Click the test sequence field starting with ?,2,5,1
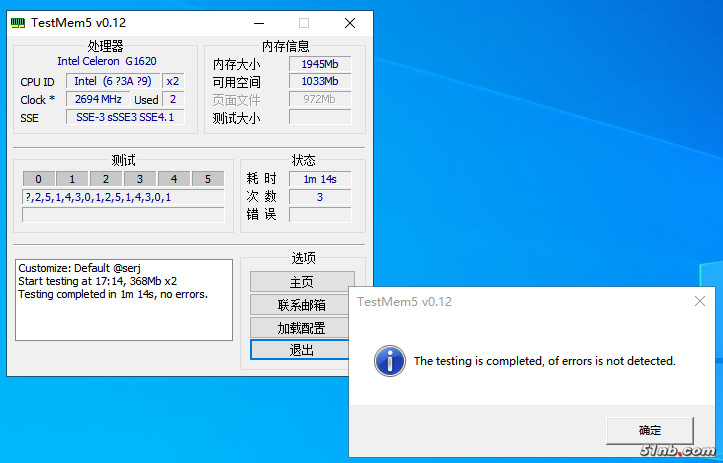Viewport: 723px width, 463px height. (x=123, y=197)
